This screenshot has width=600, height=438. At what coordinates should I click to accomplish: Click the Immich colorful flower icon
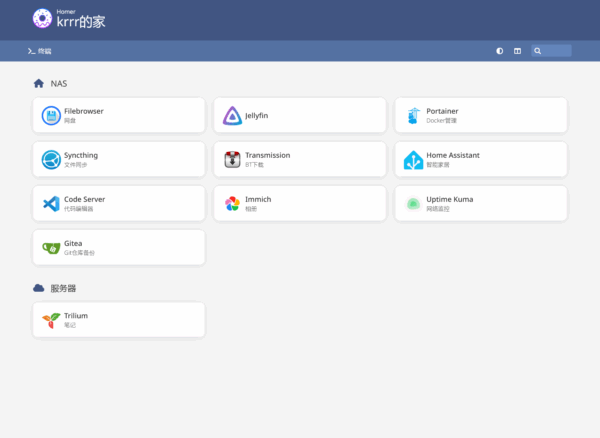(x=232, y=204)
